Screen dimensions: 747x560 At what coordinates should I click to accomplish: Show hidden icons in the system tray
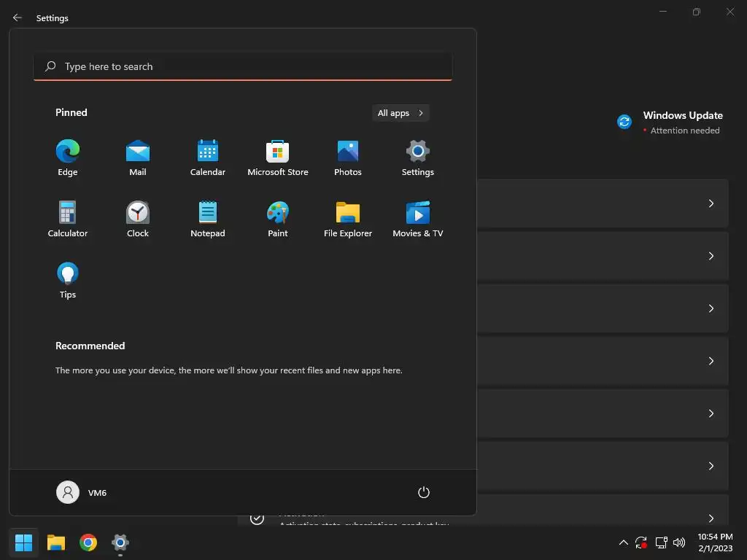click(623, 542)
